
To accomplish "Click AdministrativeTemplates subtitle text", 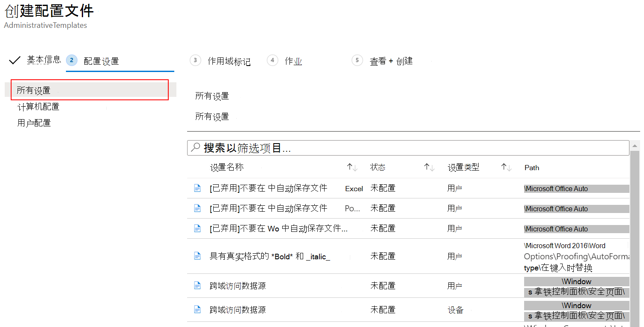I will pos(45,25).
